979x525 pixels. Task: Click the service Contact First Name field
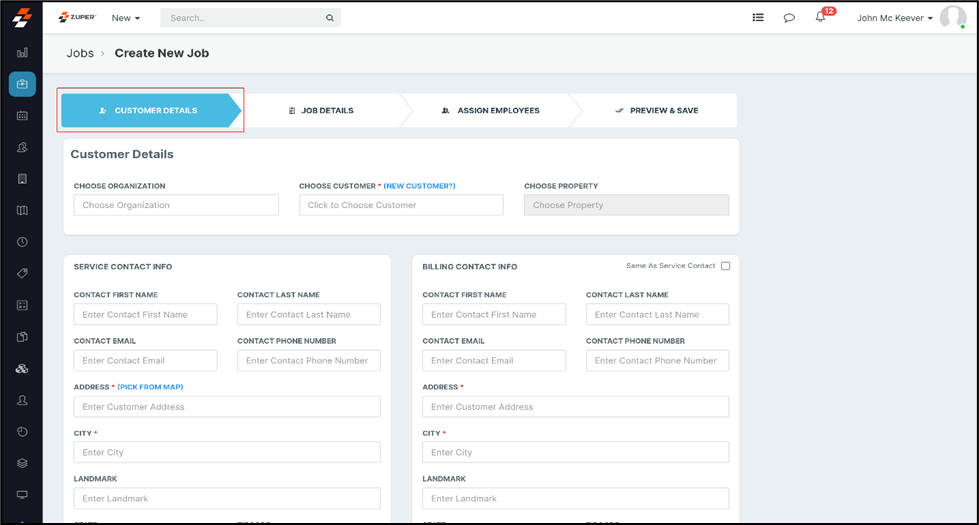(x=145, y=314)
